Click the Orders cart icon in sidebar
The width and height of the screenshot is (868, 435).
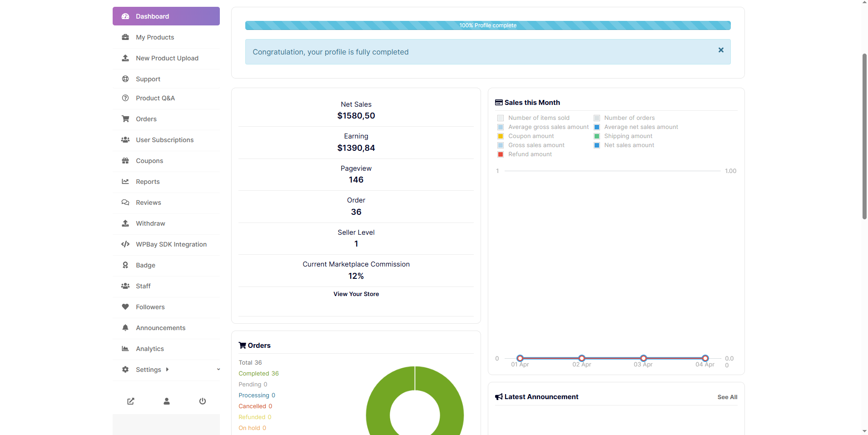pyautogui.click(x=125, y=119)
